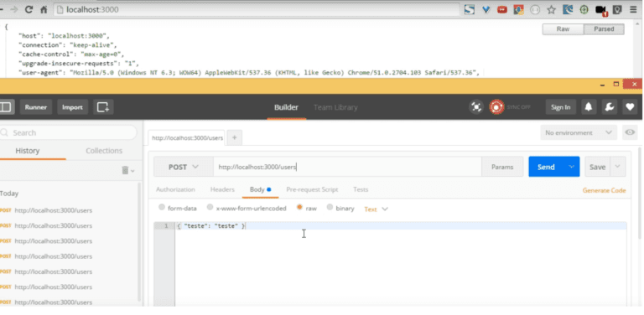Select the x-www-form-urlencoded radio option
The width and height of the screenshot is (644, 315).
(x=210, y=208)
